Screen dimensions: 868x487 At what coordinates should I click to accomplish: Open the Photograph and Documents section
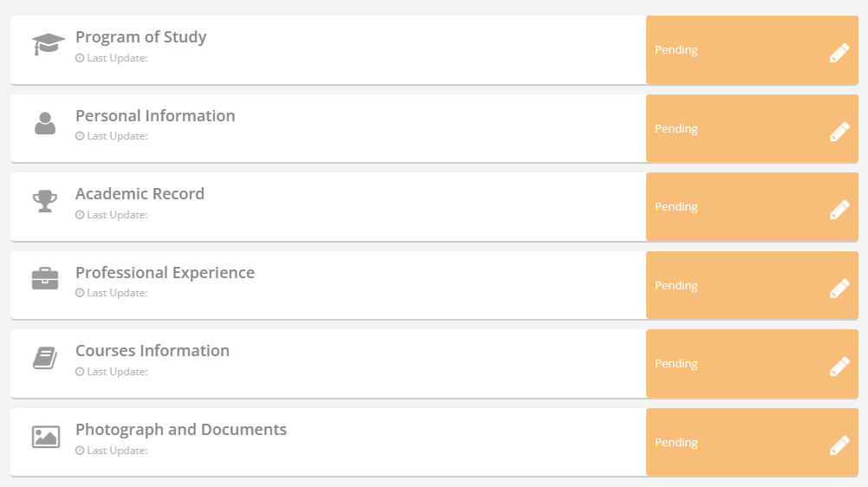tap(181, 430)
